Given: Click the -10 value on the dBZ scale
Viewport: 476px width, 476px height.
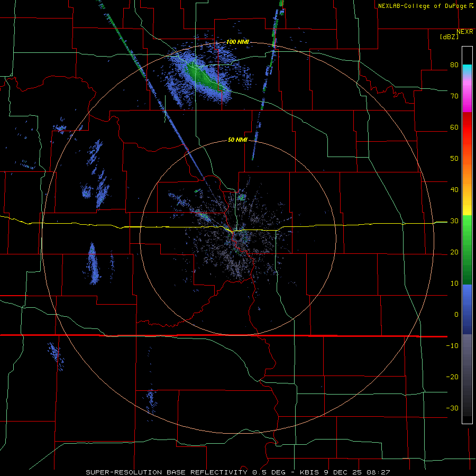Looking at the screenshot, I should (x=452, y=346).
